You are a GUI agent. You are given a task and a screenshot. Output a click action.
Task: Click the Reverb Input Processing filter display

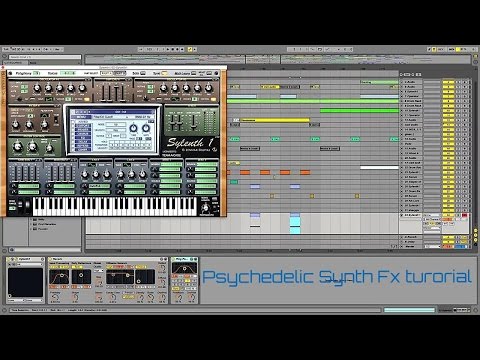coord(59,277)
